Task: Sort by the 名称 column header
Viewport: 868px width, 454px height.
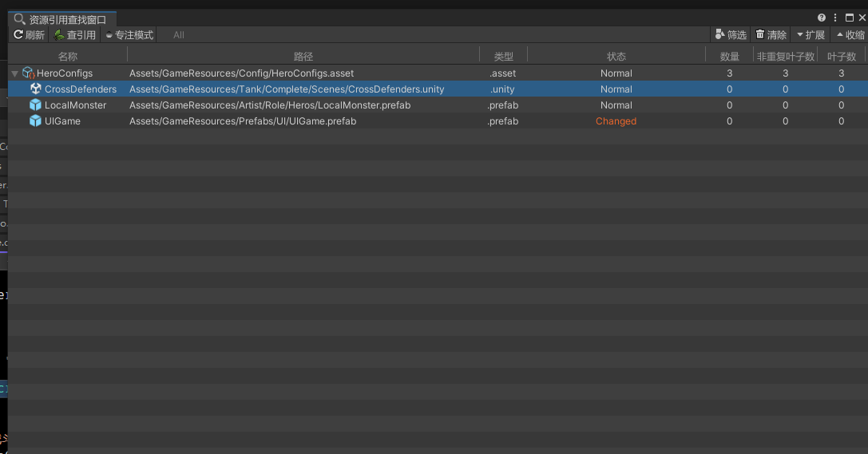Action: [x=68, y=57]
